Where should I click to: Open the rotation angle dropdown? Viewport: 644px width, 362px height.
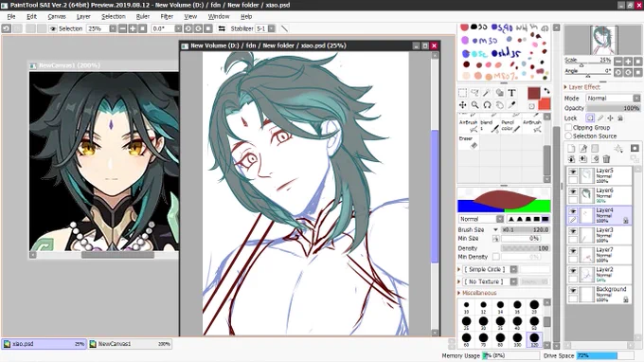point(178,28)
